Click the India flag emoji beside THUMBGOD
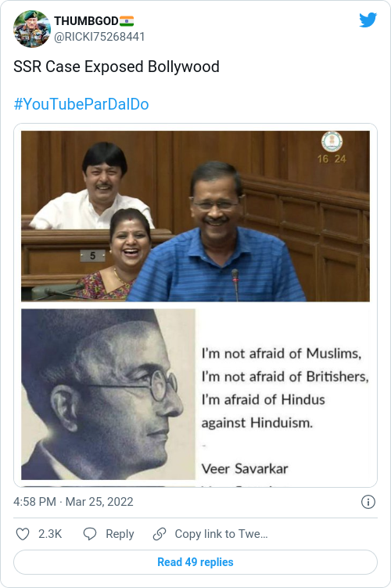This screenshot has width=391, height=588. (x=127, y=21)
